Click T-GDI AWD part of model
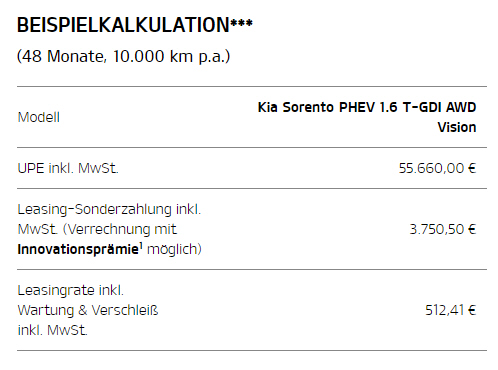Screen dimensions: 498x370 [x=440, y=107]
